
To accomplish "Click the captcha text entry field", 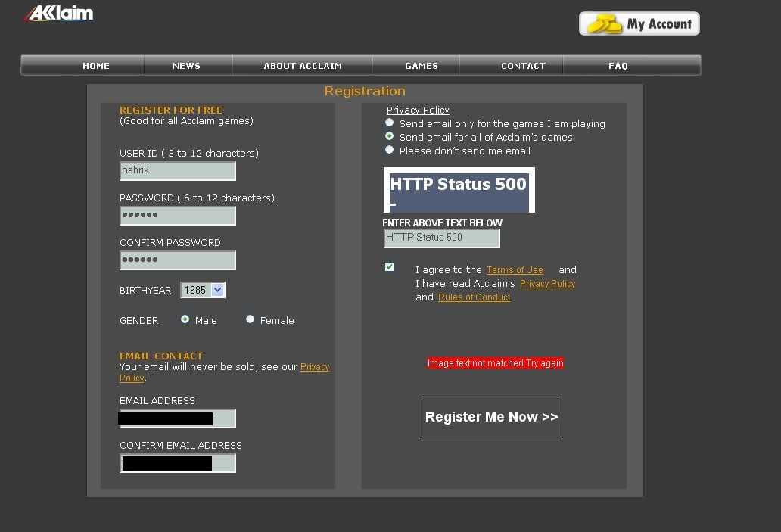I will (x=442, y=238).
